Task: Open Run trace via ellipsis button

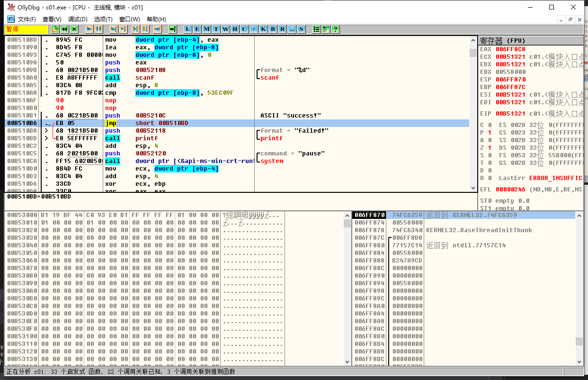Action: point(292,29)
